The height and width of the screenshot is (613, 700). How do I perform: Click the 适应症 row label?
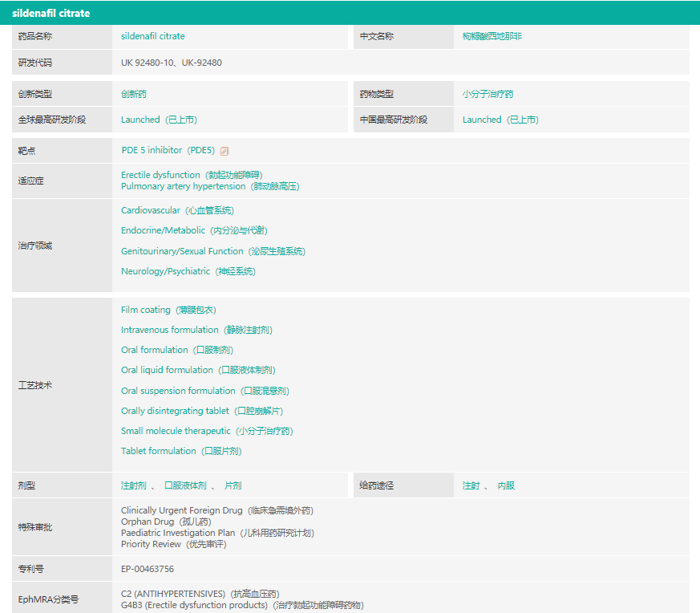tap(30, 181)
